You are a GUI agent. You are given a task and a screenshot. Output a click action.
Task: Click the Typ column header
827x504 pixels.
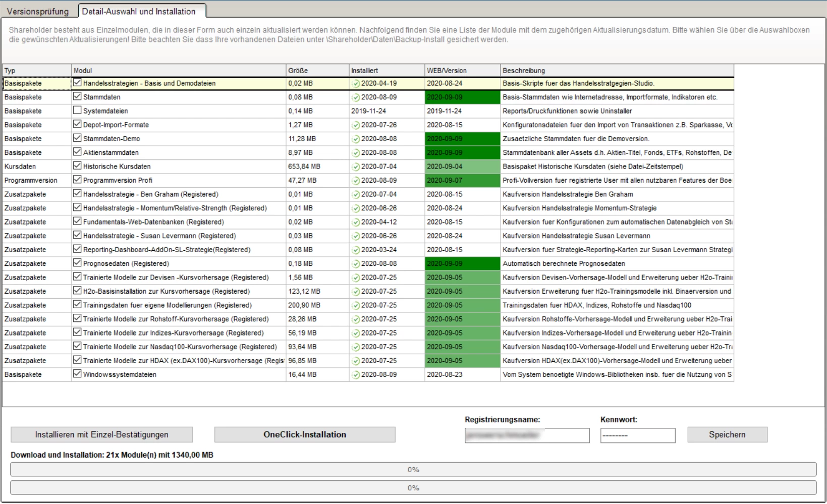coord(37,71)
